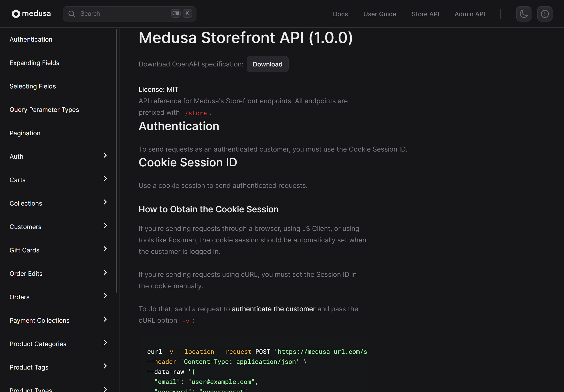
Task: Follow the 'authenticate the customer' link
Action: pyautogui.click(x=273, y=309)
